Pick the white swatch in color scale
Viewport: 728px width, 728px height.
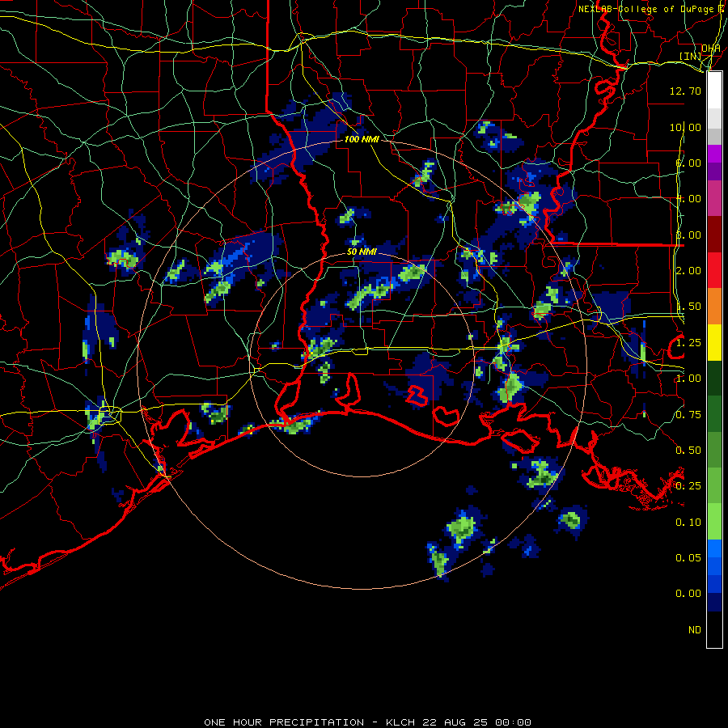(x=714, y=91)
